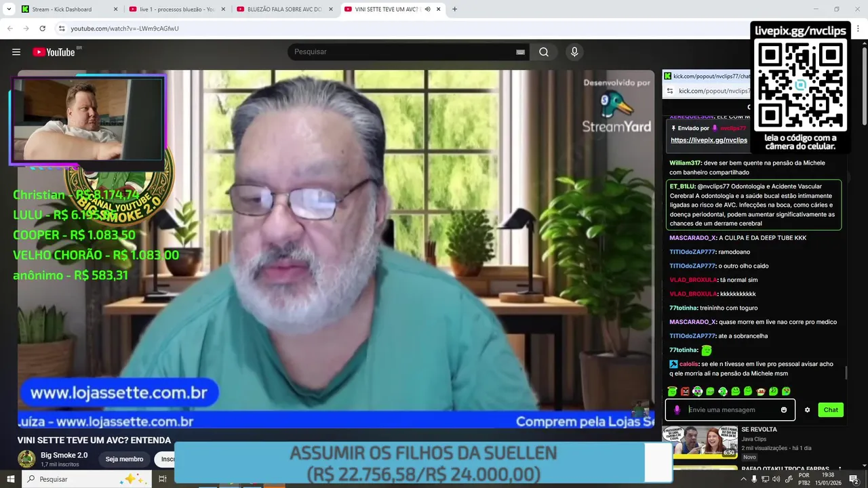Image resolution: width=868 pixels, height=488 pixels.
Task: Switch the POR PTB2 keyboard language
Action: click(804, 479)
